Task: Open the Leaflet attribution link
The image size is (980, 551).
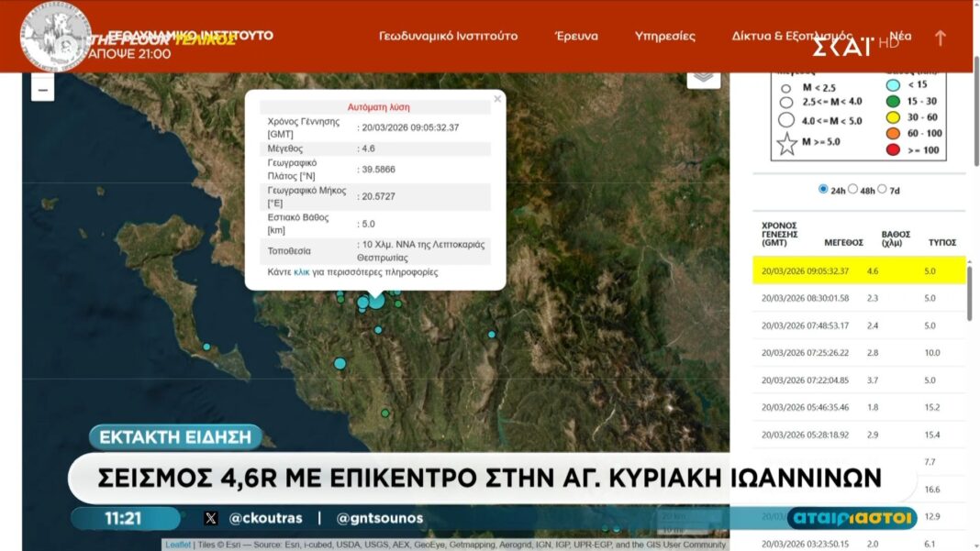Action: click(178, 545)
